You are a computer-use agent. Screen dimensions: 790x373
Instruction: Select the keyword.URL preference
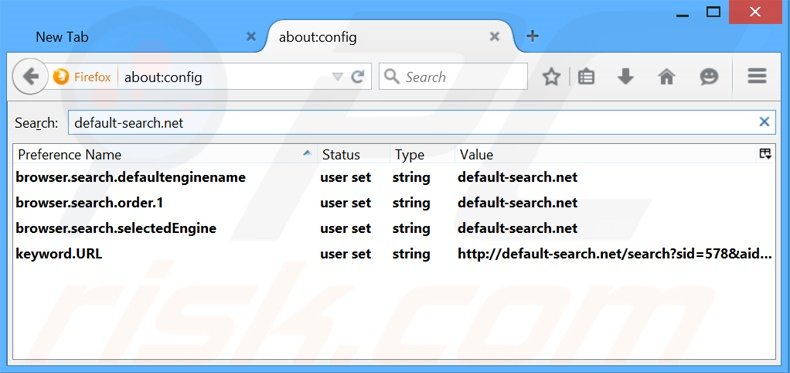pyautogui.click(x=58, y=254)
